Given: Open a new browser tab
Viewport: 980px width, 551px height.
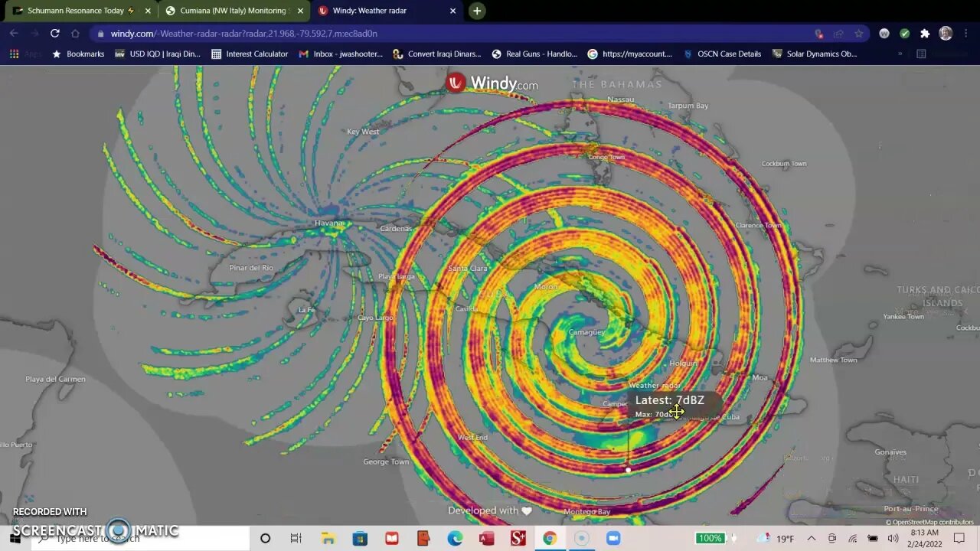Looking at the screenshot, I should pyautogui.click(x=477, y=11).
